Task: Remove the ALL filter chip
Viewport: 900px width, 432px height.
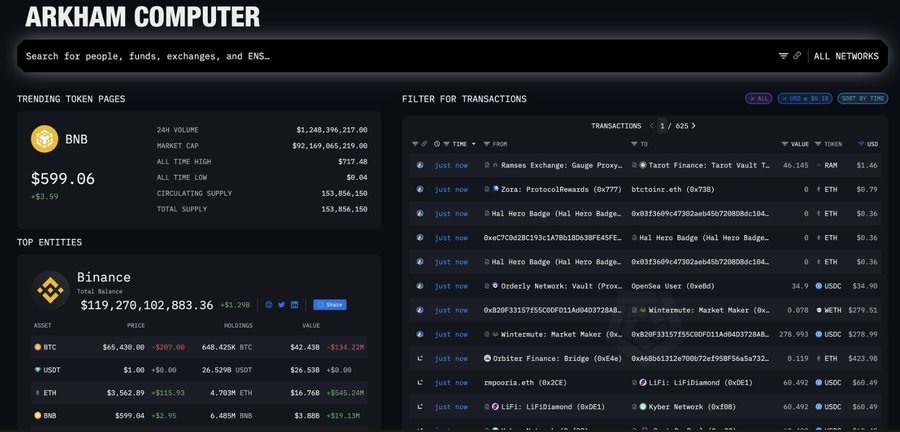Action: tap(759, 99)
